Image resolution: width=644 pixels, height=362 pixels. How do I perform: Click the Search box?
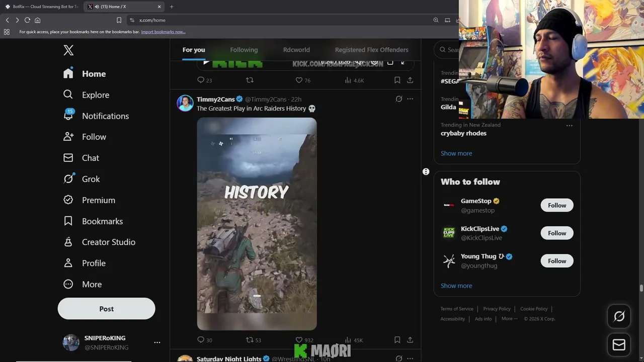(x=447, y=50)
